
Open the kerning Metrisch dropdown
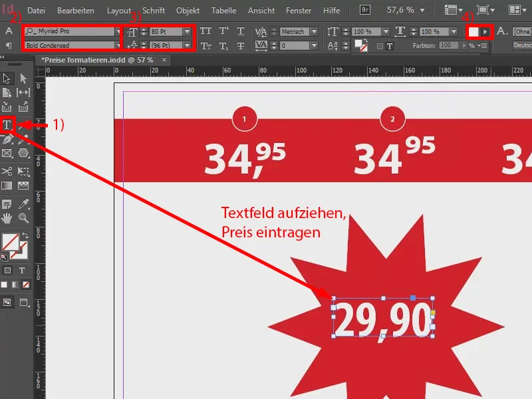click(x=314, y=31)
